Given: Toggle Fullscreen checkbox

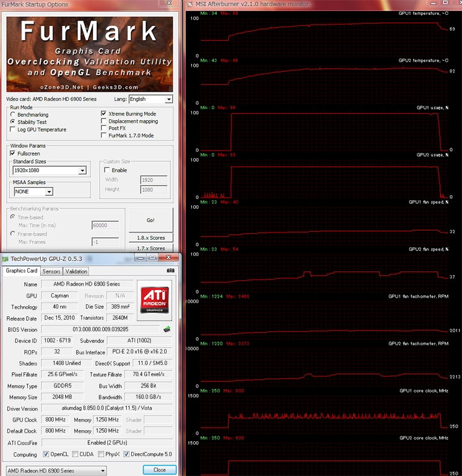Looking at the screenshot, I should 13,153.
